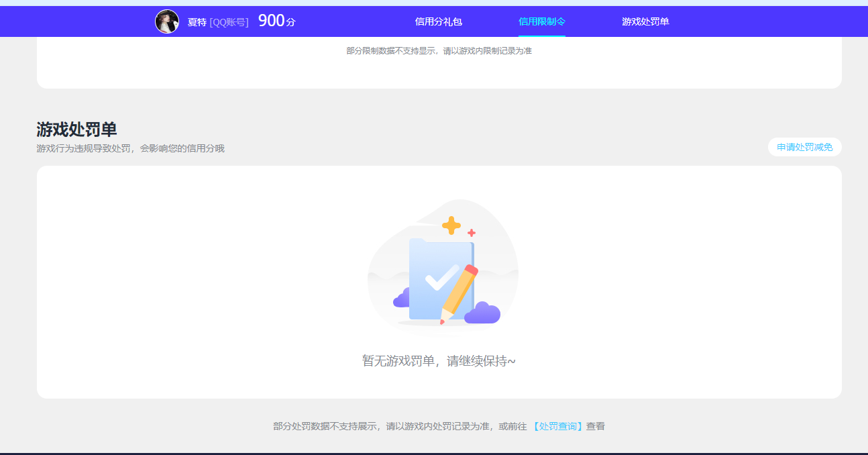Click the red sparkle decoration near the folder
This screenshot has height=455, width=868.
pyautogui.click(x=472, y=234)
